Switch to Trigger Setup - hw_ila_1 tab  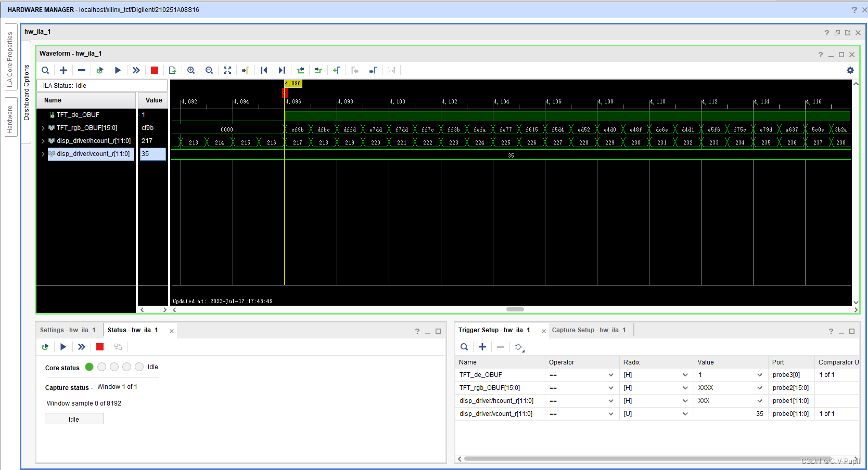(x=494, y=330)
